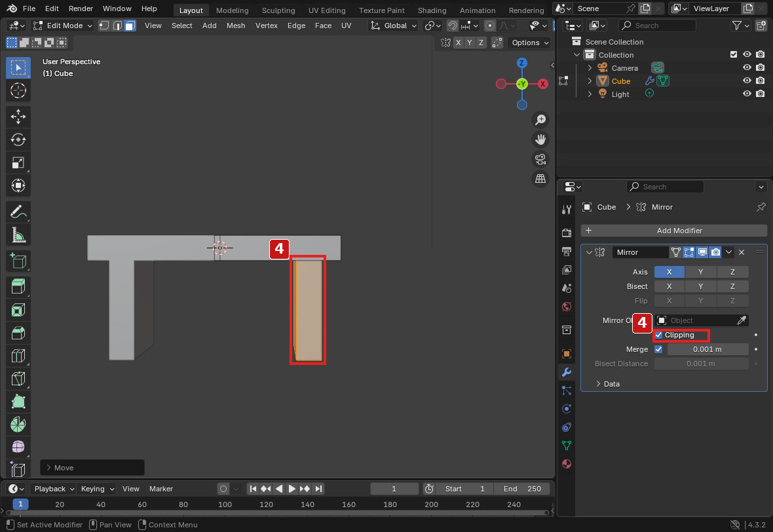Expand the Light tree item
Image resolution: width=773 pixels, height=532 pixels.
click(590, 94)
